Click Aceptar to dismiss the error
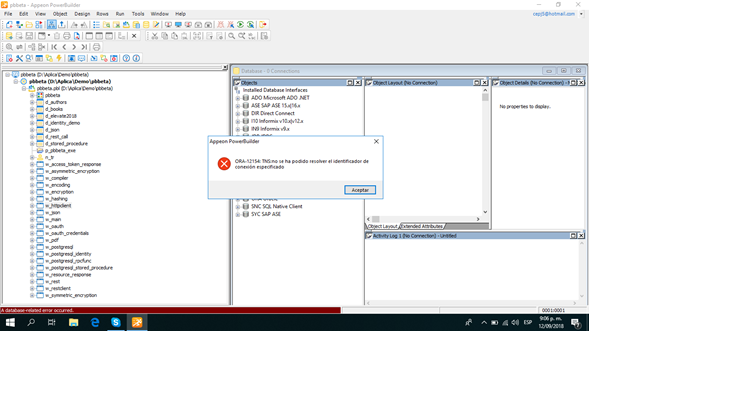 (x=359, y=189)
